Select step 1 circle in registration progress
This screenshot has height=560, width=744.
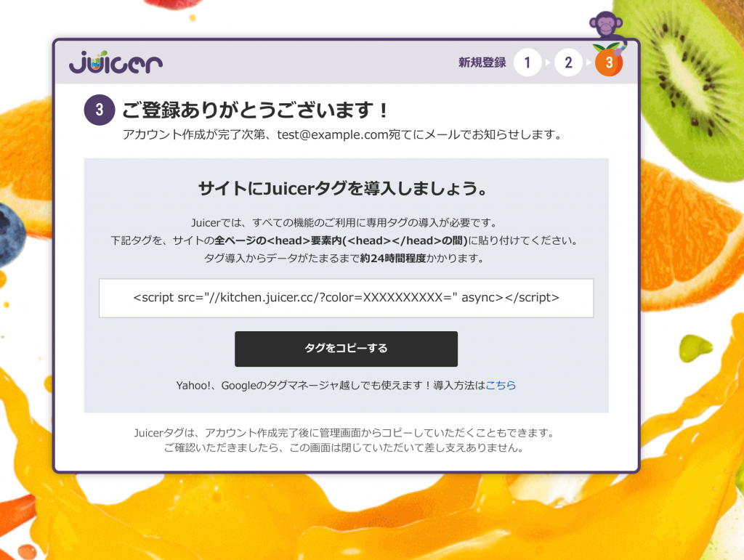tap(527, 62)
